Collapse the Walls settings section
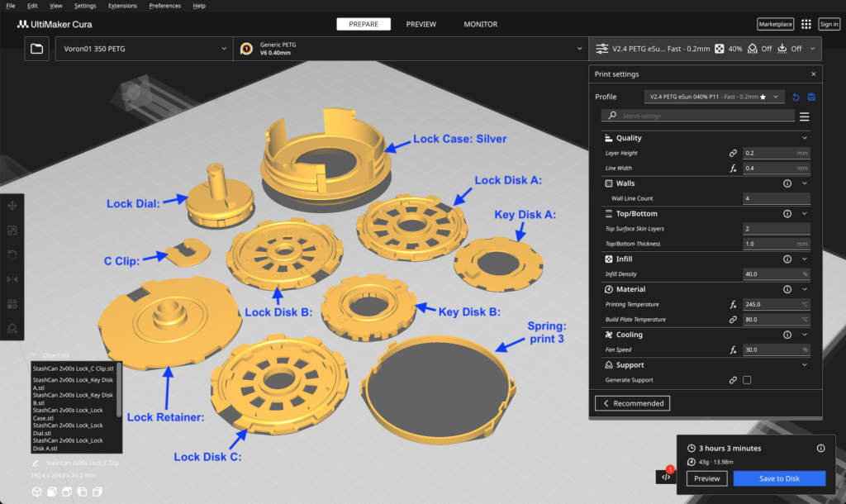This screenshot has width=846, height=504. point(805,183)
